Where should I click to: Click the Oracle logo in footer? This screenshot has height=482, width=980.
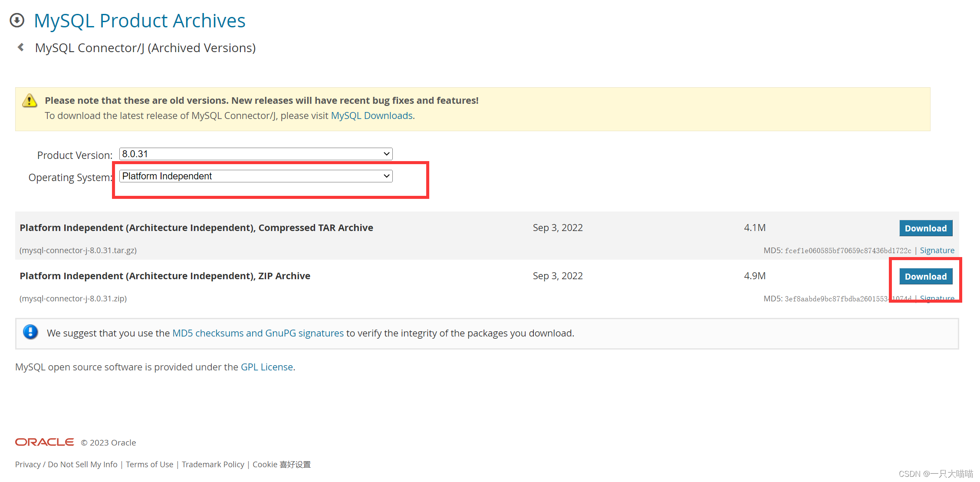point(44,442)
